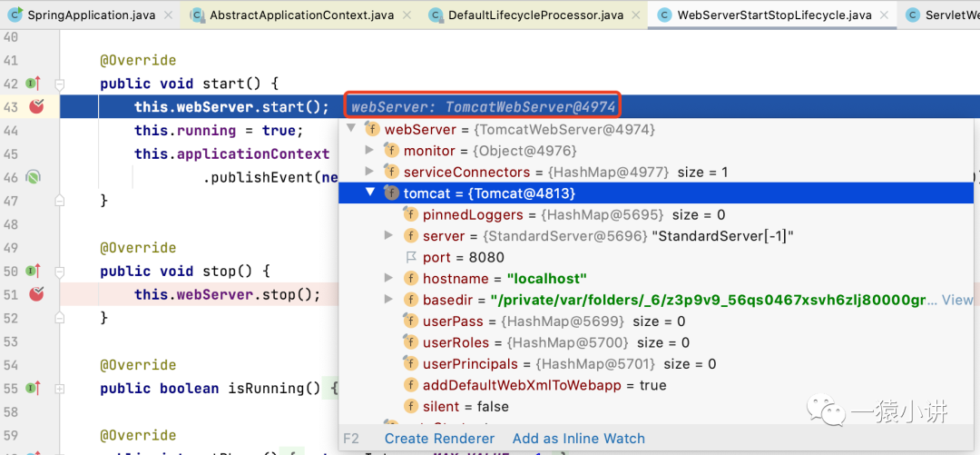
Task: Toggle breakpoint on line 43
Action: tap(37, 107)
